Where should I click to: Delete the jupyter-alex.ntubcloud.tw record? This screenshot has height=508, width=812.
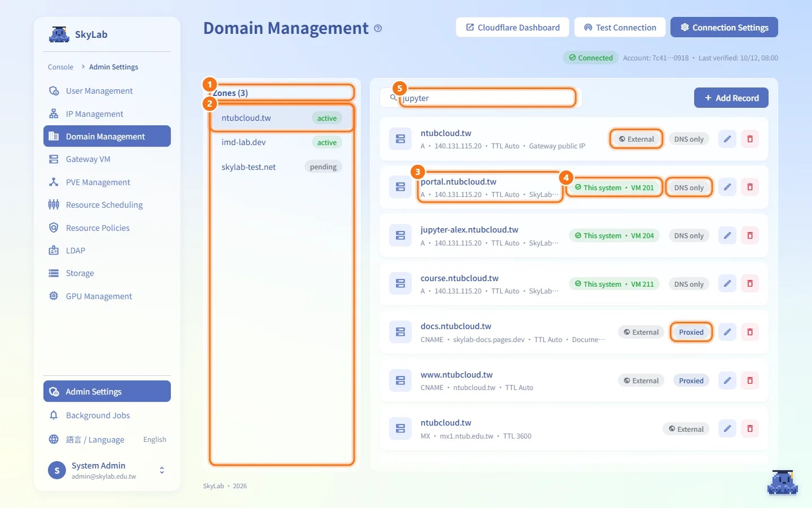click(x=750, y=235)
